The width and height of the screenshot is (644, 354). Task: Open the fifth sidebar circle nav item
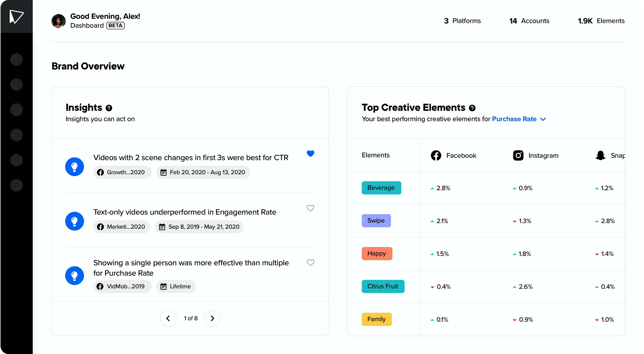(x=16, y=160)
